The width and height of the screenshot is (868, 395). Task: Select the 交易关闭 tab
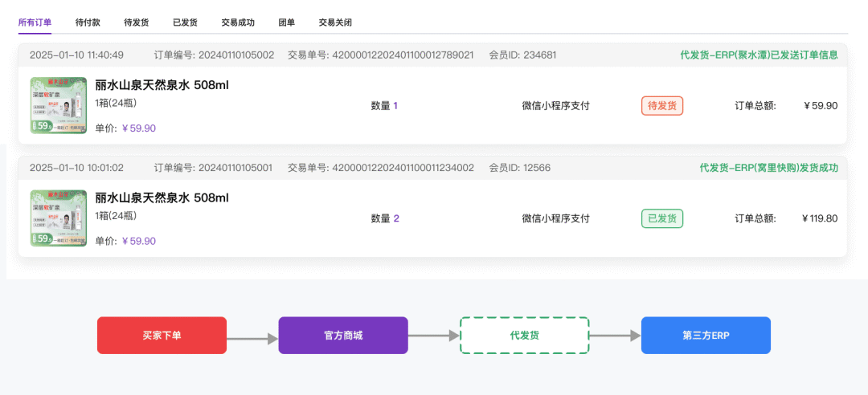(335, 22)
